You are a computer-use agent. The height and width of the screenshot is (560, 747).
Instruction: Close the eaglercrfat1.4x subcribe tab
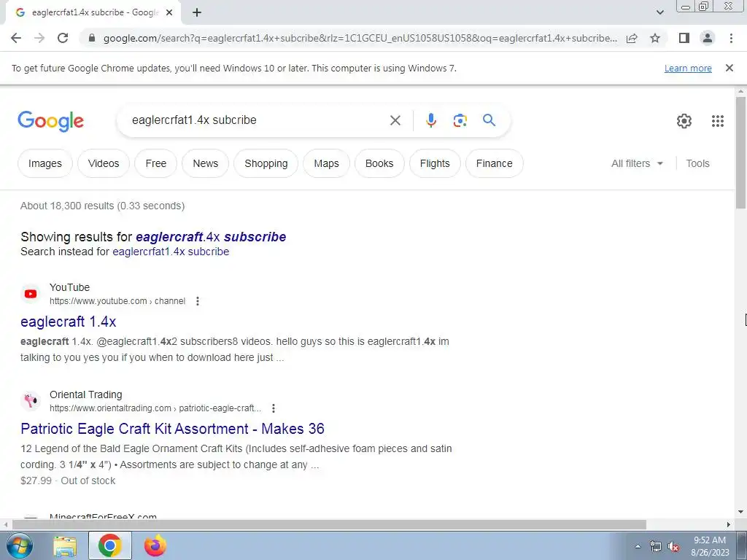click(x=169, y=13)
